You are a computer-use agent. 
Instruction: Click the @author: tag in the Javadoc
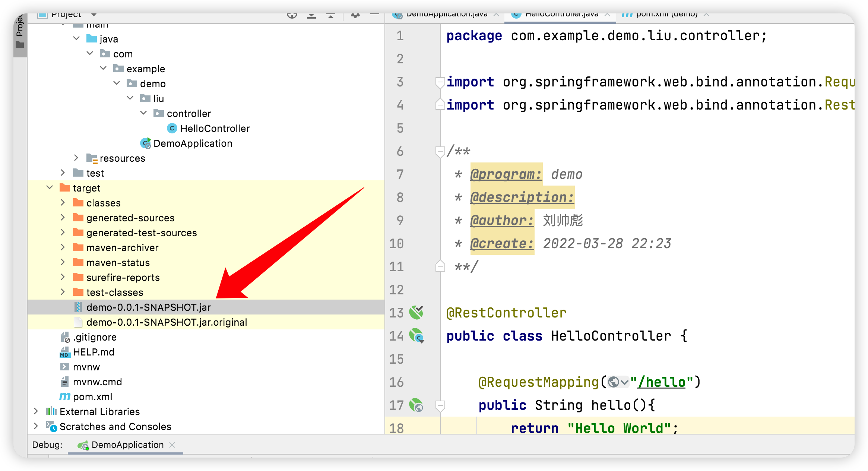(502, 220)
